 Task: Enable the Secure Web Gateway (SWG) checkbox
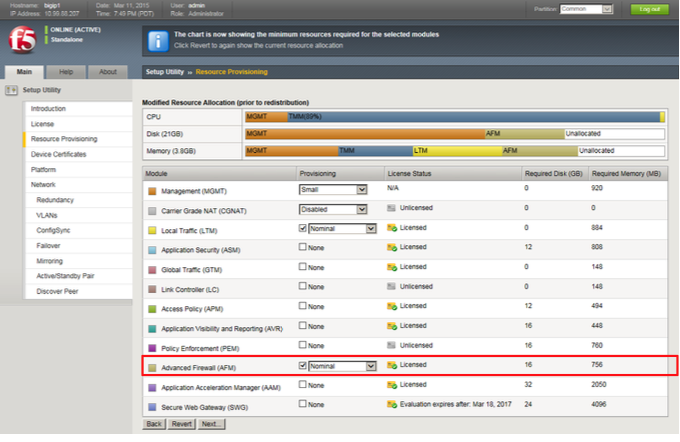[303, 404]
